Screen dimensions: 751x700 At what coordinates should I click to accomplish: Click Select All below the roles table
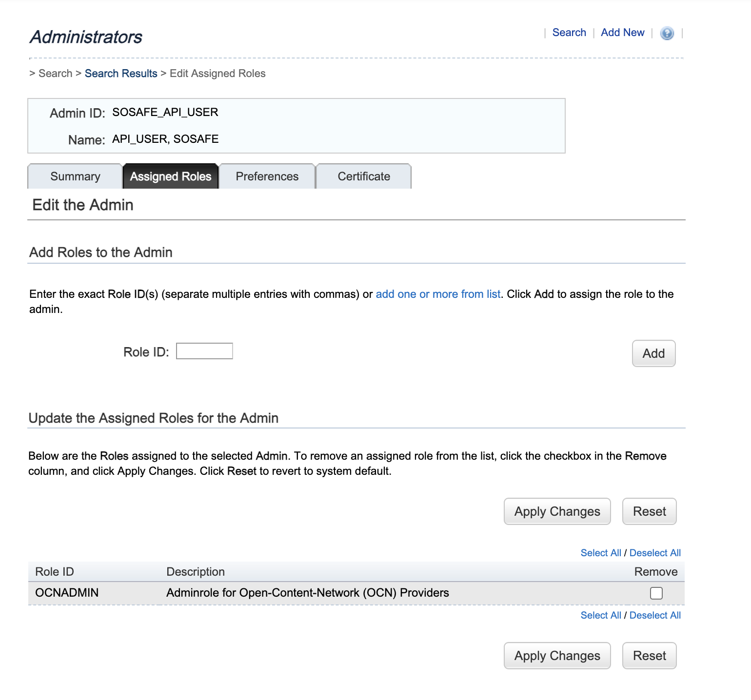[600, 615]
